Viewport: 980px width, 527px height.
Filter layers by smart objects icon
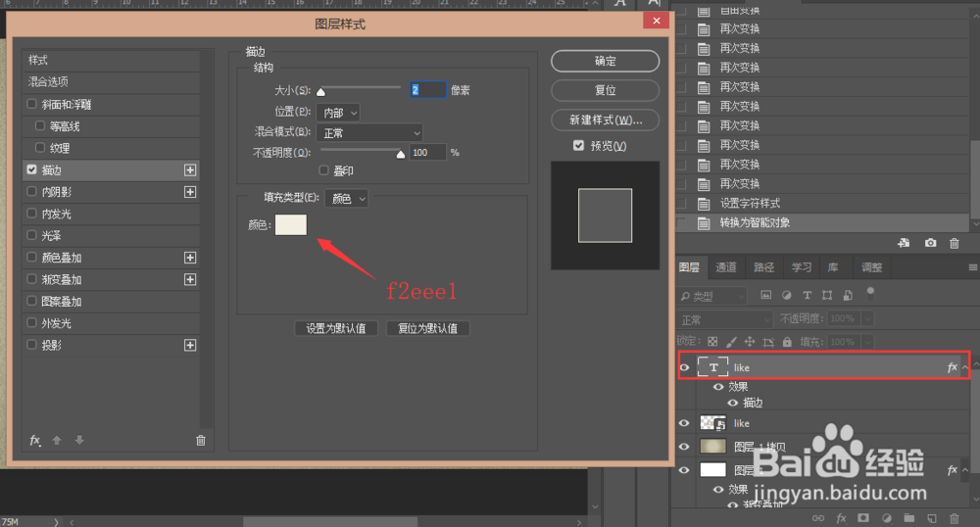848,296
